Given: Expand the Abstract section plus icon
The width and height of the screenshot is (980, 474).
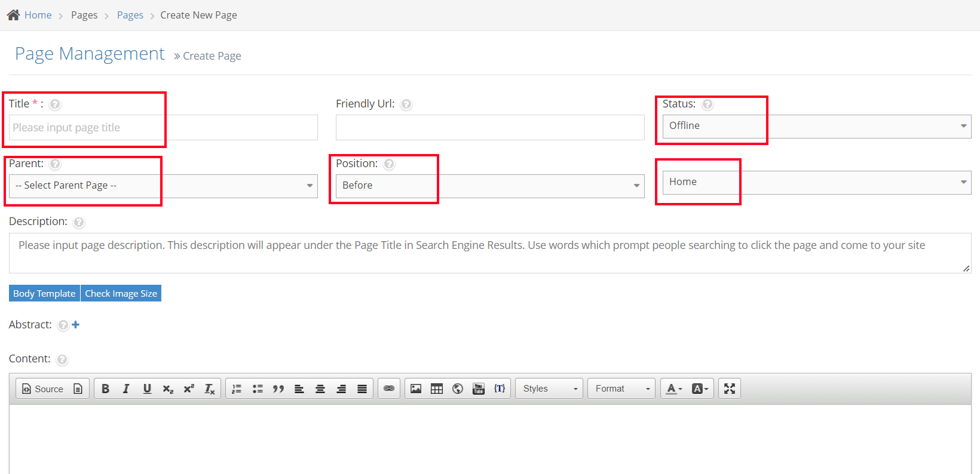Looking at the screenshot, I should point(75,325).
